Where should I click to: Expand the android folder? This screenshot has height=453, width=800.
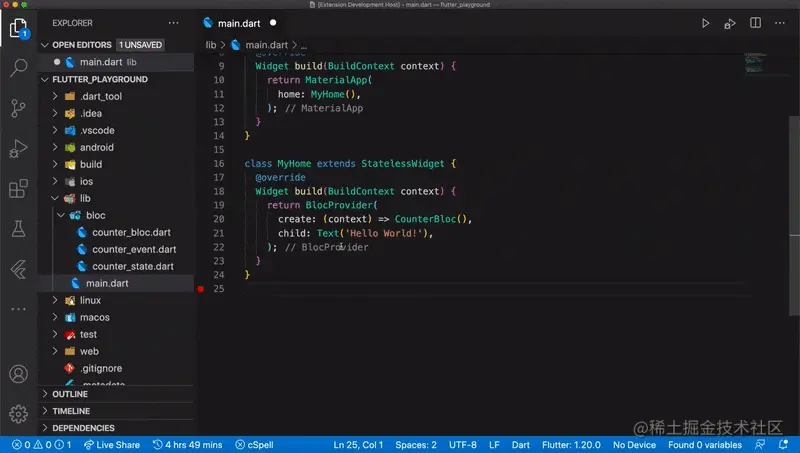(x=116, y=147)
